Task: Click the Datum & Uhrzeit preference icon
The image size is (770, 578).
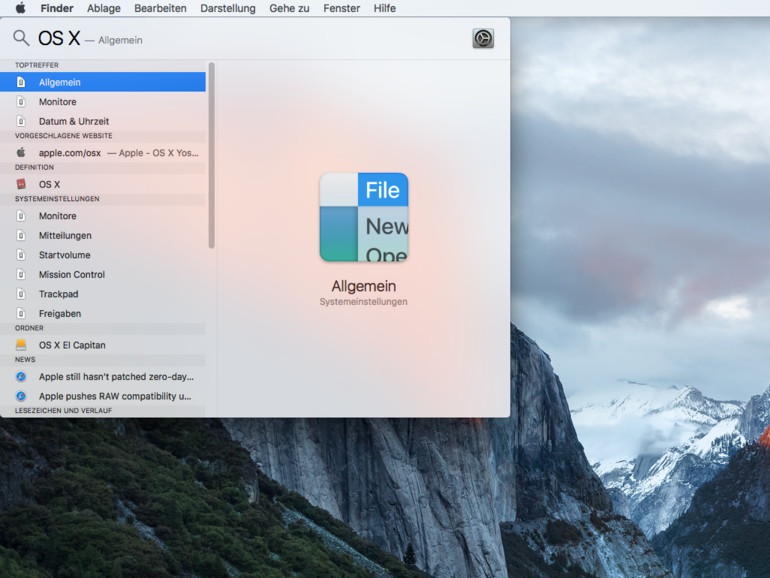Action: pos(21,121)
